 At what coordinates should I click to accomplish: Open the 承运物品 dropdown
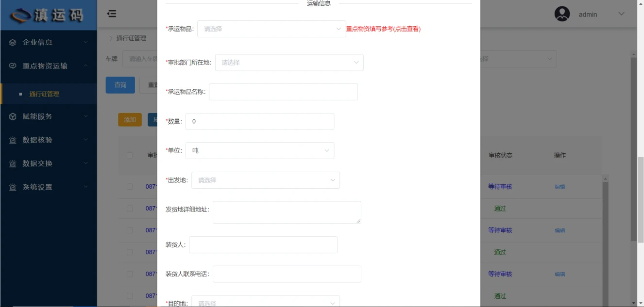271,29
